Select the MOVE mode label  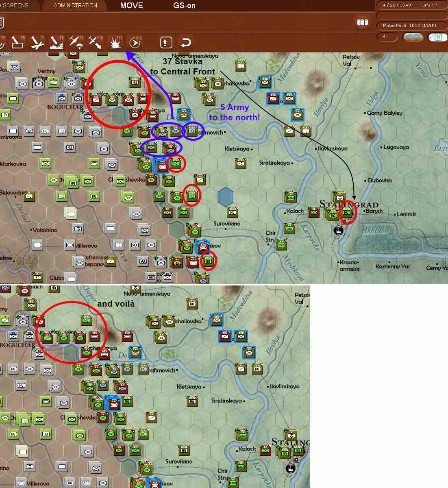131,5
